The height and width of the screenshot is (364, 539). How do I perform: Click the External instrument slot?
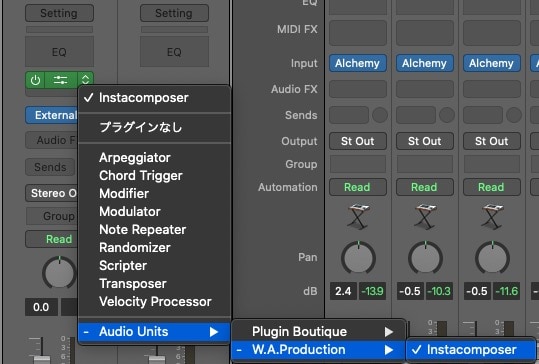pos(52,115)
